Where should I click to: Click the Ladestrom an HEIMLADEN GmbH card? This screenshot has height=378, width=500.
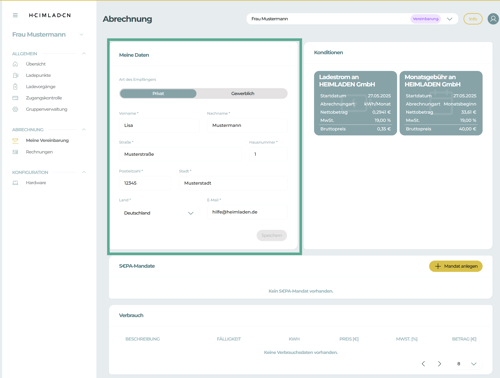click(355, 103)
